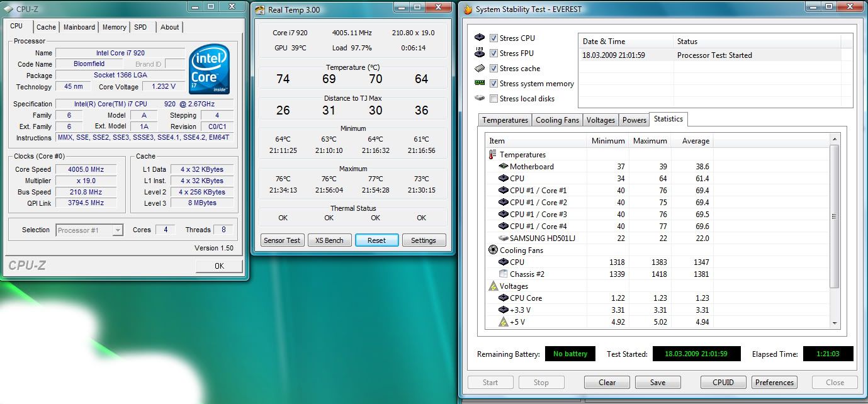This screenshot has width=868, height=404.
Task: Click the Sensor Test button in Real Temp
Action: (x=282, y=240)
